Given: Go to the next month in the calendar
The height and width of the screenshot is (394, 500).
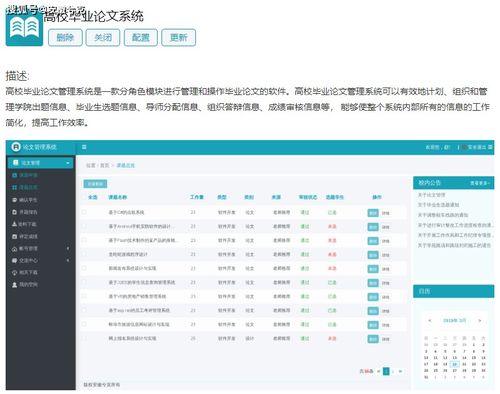Looking at the screenshot, I should 480,320.
